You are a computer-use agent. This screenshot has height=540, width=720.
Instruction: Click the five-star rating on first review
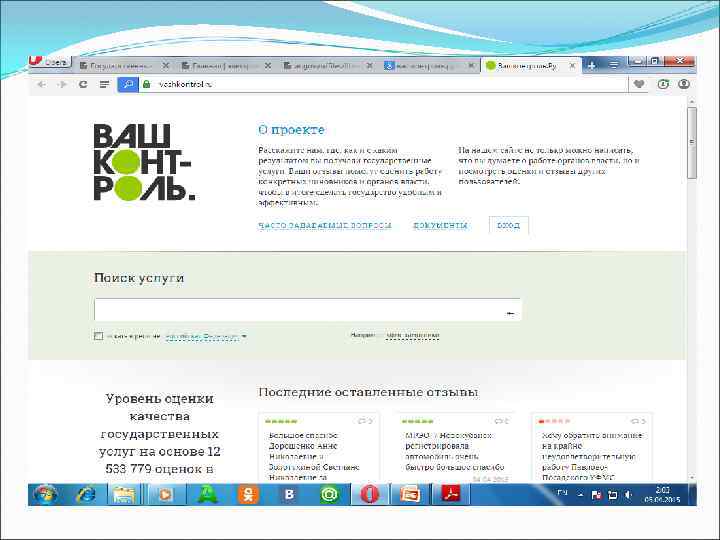pos(281,421)
